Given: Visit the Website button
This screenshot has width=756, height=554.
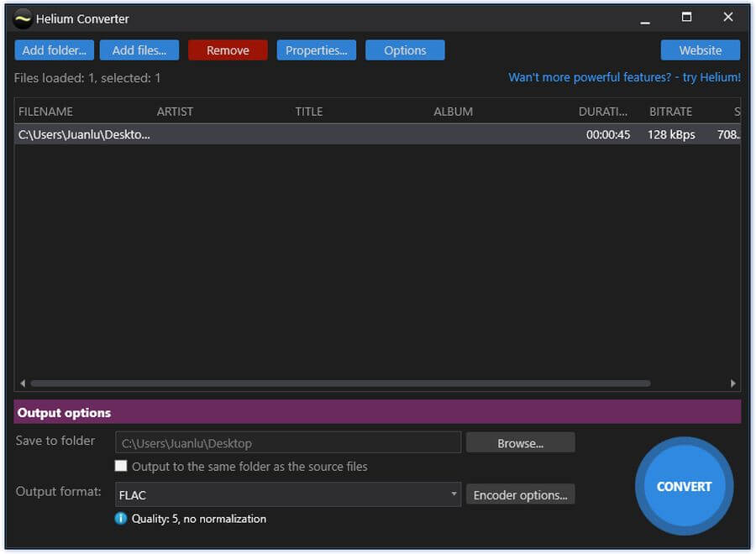Looking at the screenshot, I should (x=700, y=50).
